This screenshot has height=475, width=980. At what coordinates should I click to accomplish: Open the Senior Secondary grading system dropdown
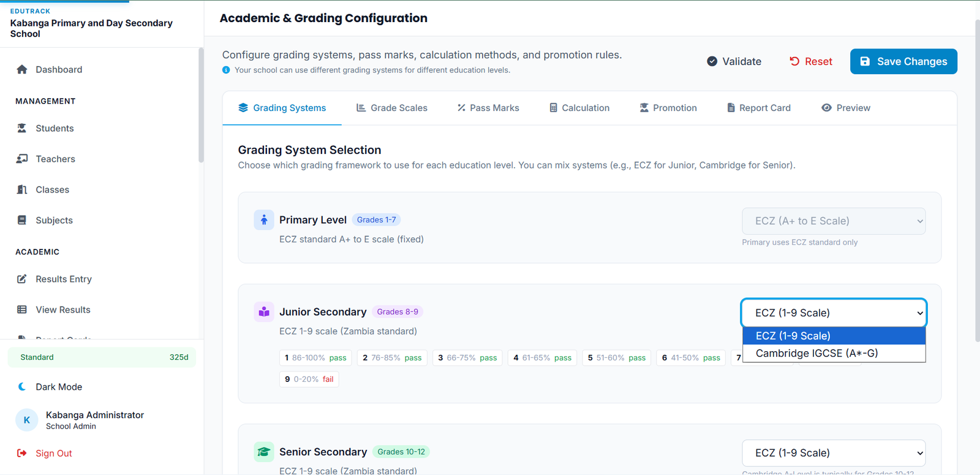[834, 453]
